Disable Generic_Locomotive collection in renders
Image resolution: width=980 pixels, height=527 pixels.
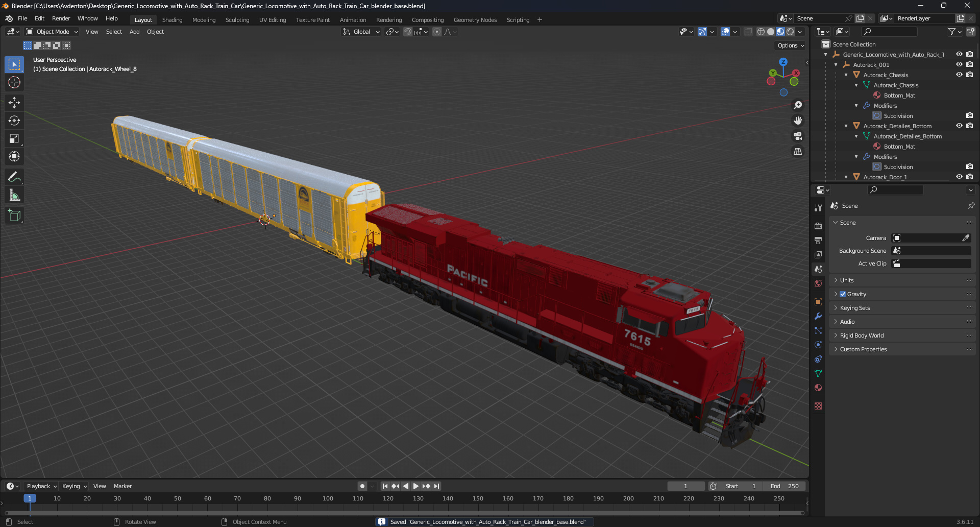pyautogui.click(x=969, y=54)
